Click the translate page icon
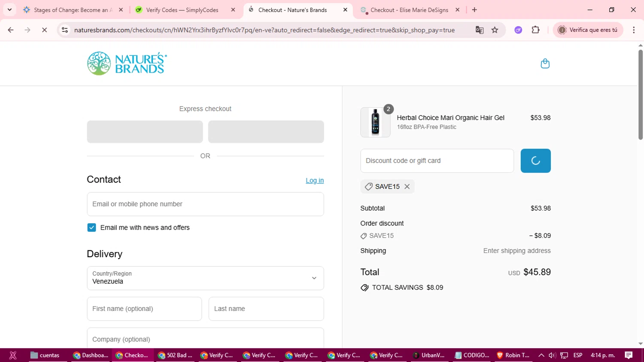 click(480, 30)
